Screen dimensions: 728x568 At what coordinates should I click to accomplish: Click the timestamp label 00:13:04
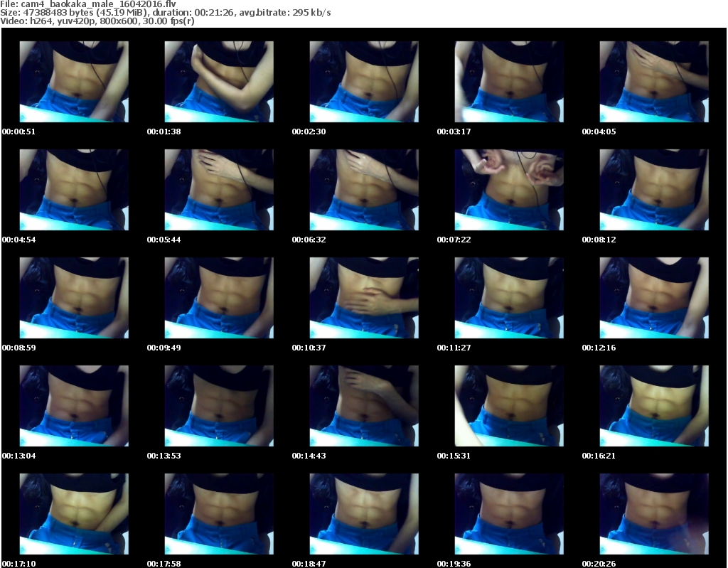pos(18,456)
